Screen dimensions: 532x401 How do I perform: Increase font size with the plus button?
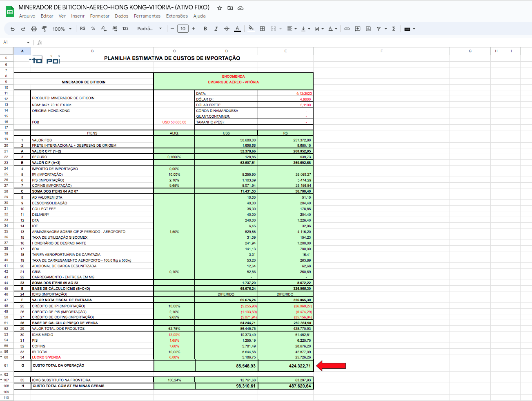point(194,29)
